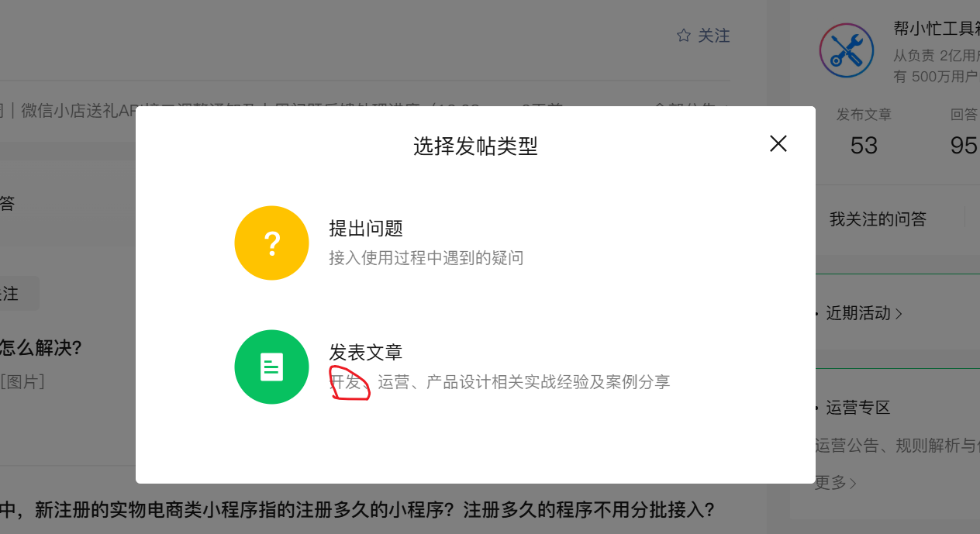Expand the 近期活动 chevron
This screenshot has height=534, width=980.
point(899,314)
